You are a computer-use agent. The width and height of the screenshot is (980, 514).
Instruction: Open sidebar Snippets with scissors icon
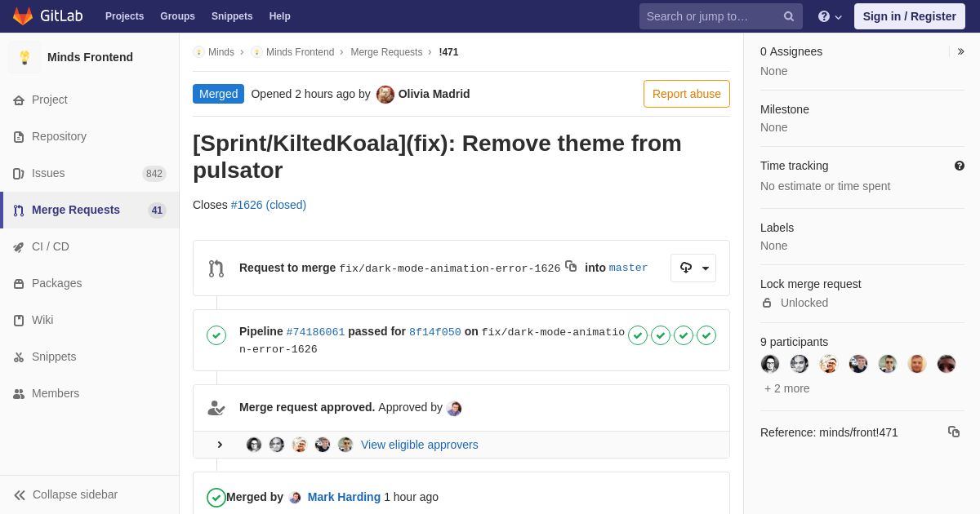[x=89, y=357]
